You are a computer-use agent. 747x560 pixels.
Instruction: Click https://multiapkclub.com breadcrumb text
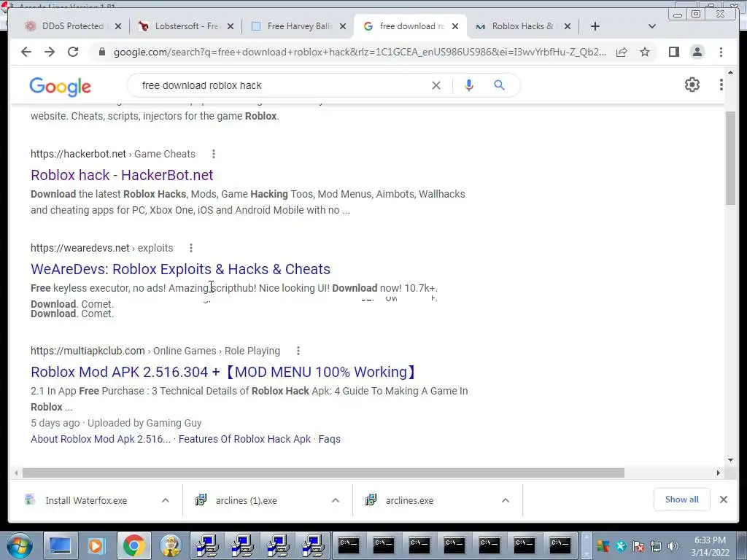click(88, 351)
